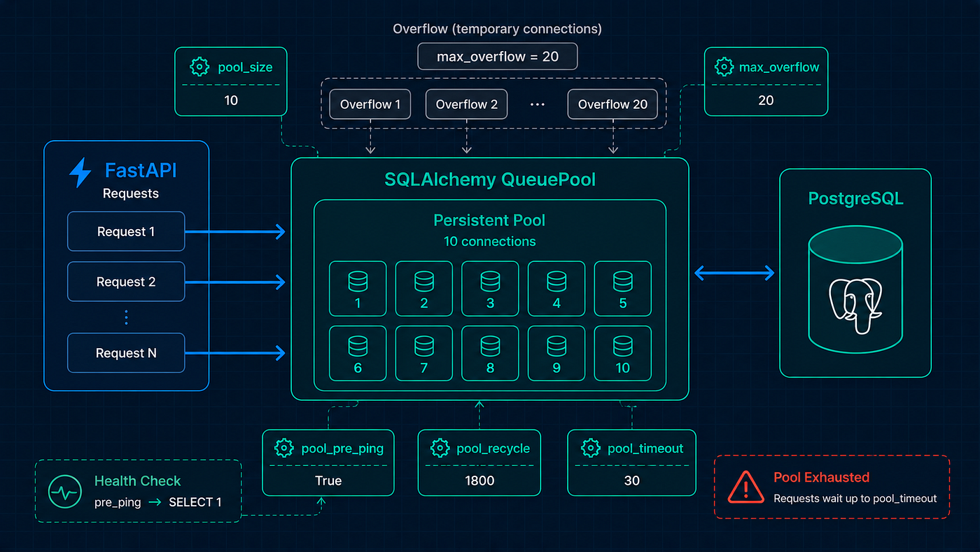Image resolution: width=980 pixels, height=552 pixels.
Task: Click the pool_recycle value 1800
Action: click(x=479, y=481)
